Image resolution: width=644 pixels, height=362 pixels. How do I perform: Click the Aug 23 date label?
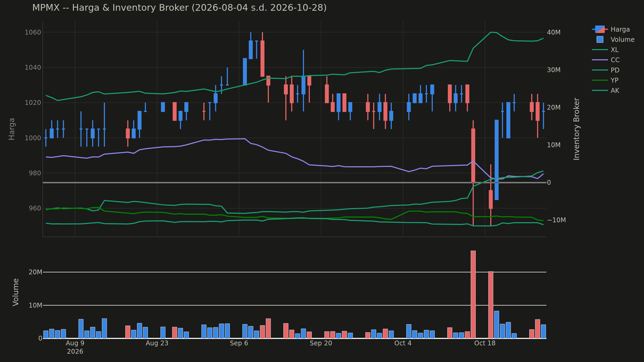tap(157, 343)
